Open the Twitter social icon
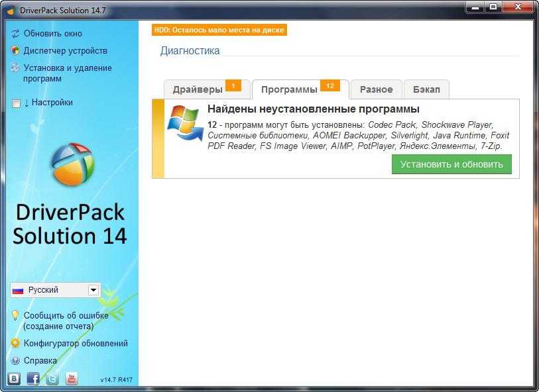Viewport: 539px width, 392px height. point(52,379)
